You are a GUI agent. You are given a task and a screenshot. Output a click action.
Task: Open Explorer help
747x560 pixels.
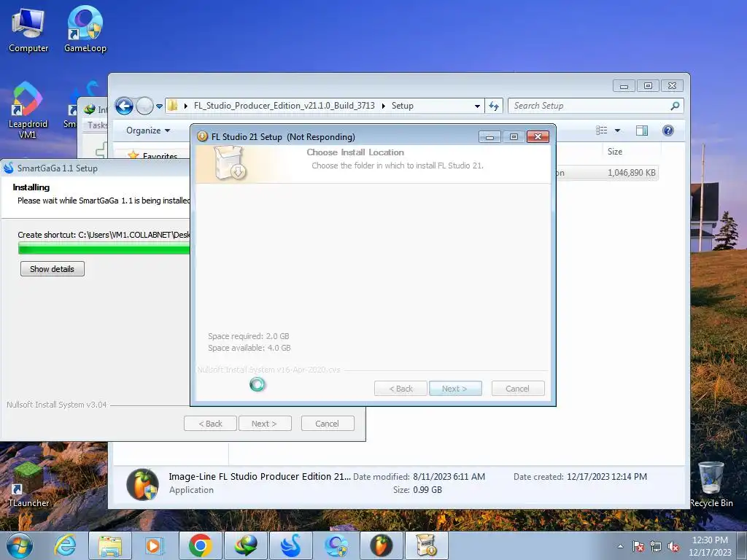coord(668,131)
